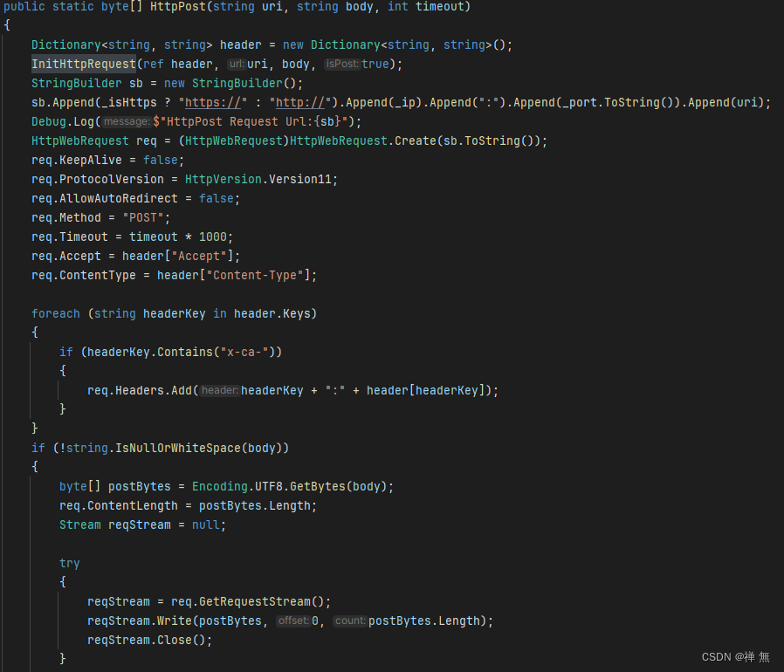Open the https:// link in sb.Append line
The height and width of the screenshot is (672, 784).
pyautogui.click(x=212, y=103)
